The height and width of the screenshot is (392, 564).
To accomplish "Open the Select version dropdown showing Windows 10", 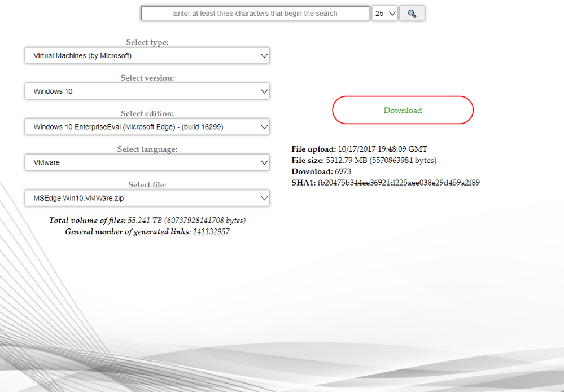I will click(147, 91).
